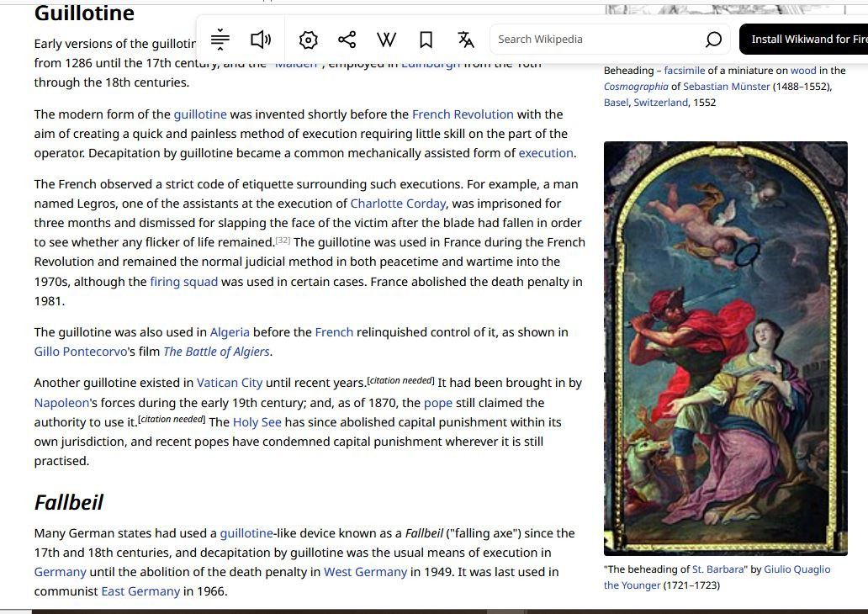Open the language translate icon

pyautogui.click(x=466, y=40)
